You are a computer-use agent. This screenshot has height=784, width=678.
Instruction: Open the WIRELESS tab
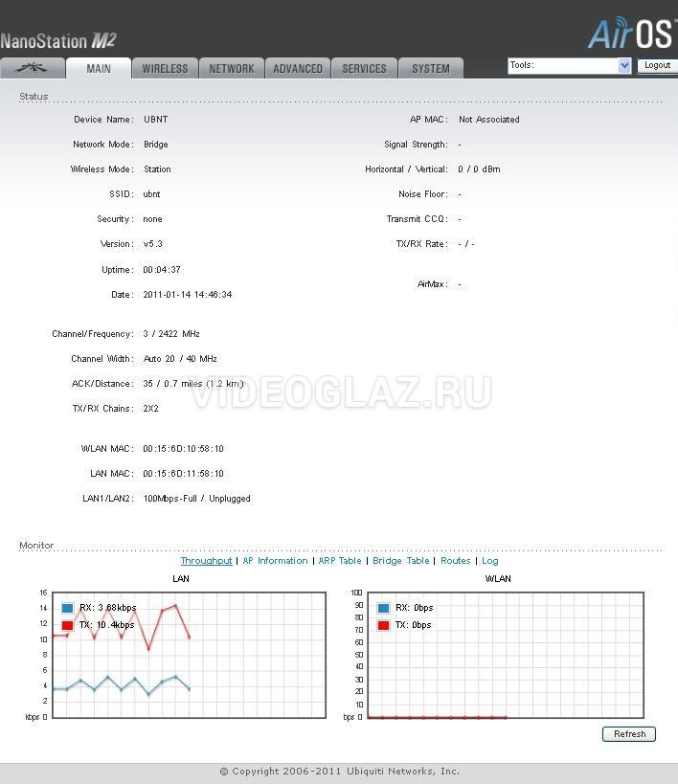point(165,68)
